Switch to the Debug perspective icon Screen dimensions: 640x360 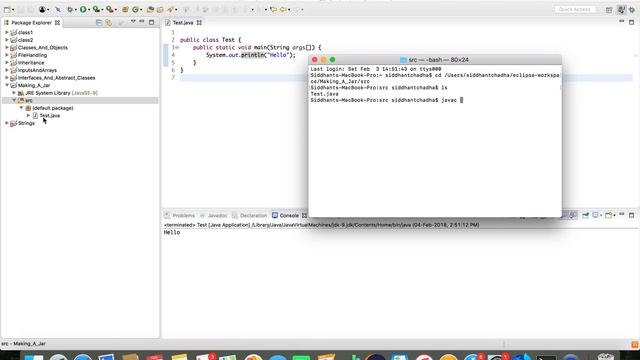[x=632, y=9]
